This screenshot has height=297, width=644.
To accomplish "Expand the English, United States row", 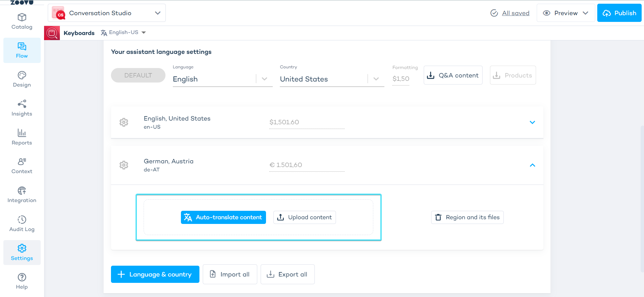I will [x=532, y=122].
